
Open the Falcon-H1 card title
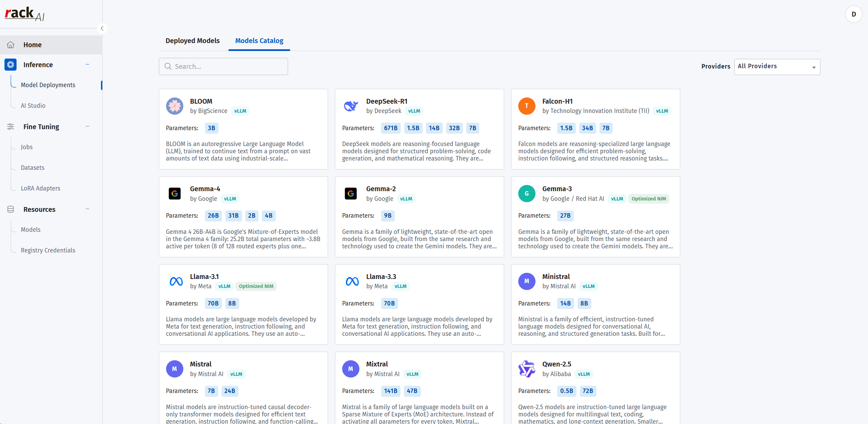click(x=558, y=101)
